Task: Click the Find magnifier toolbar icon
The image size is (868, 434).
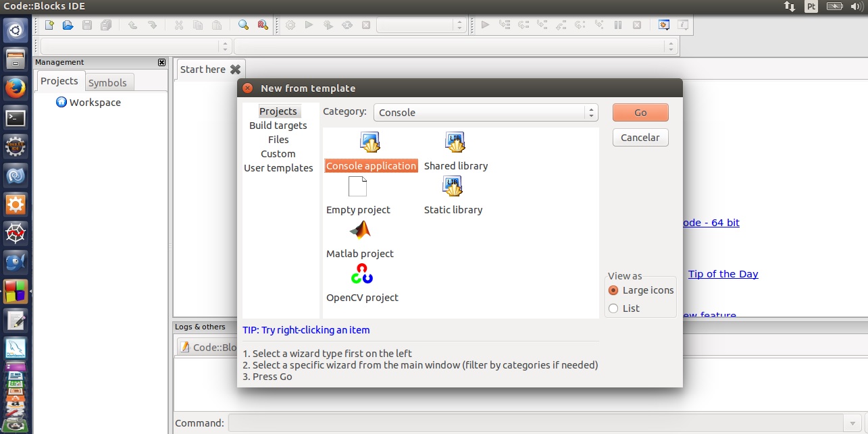Action: pos(244,26)
